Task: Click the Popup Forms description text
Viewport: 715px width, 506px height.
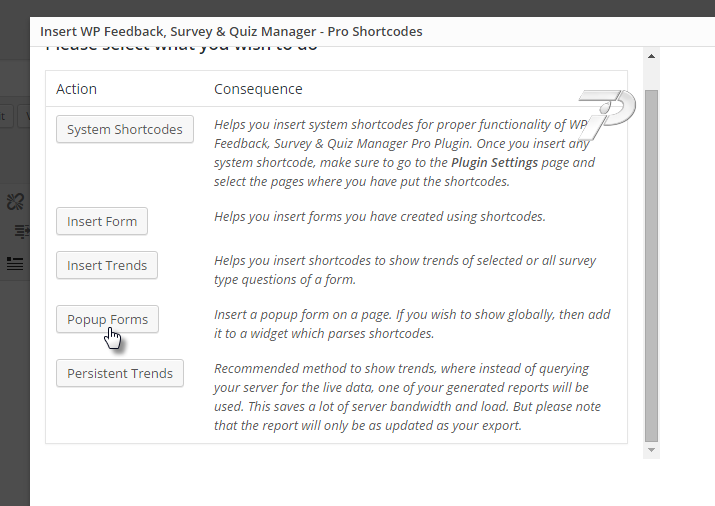Action: click(412, 324)
